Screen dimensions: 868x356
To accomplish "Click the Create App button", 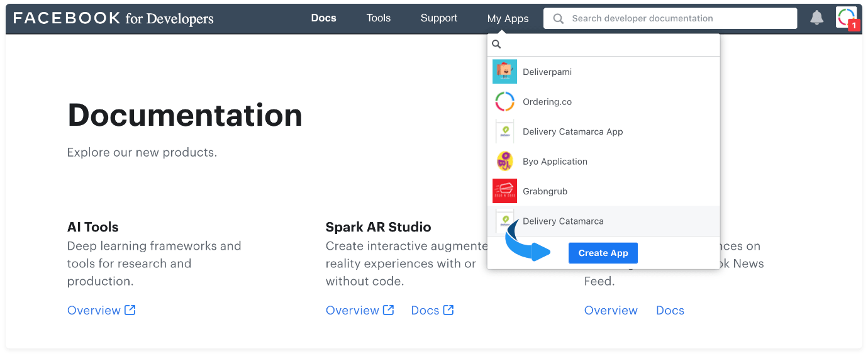I will [603, 253].
